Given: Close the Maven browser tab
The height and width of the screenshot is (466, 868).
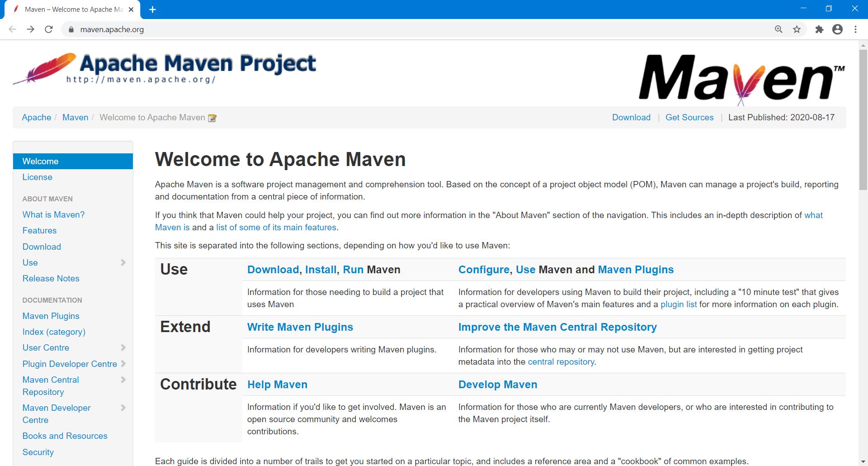Looking at the screenshot, I should click(131, 10).
